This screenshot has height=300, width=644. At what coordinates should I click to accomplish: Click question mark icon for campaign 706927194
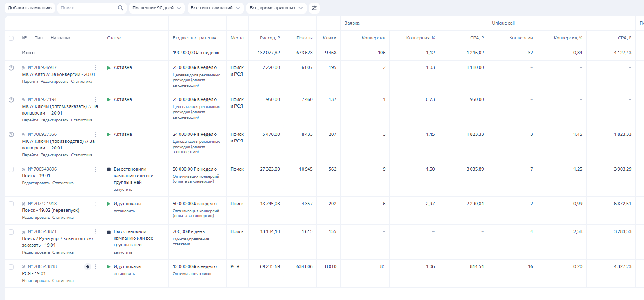point(11,100)
